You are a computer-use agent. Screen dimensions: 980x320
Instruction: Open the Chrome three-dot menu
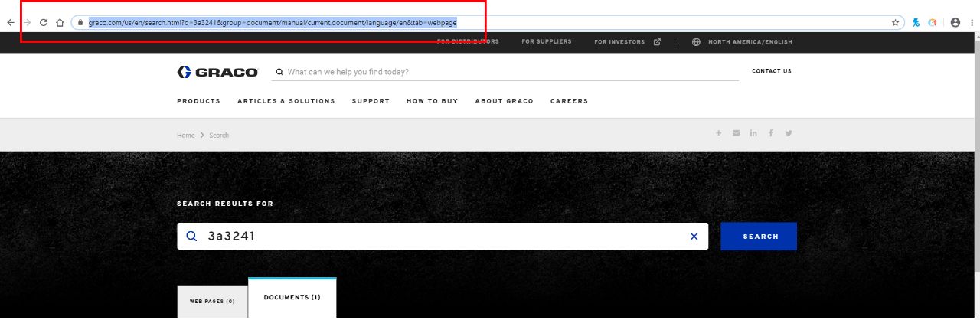pos(971,23)
